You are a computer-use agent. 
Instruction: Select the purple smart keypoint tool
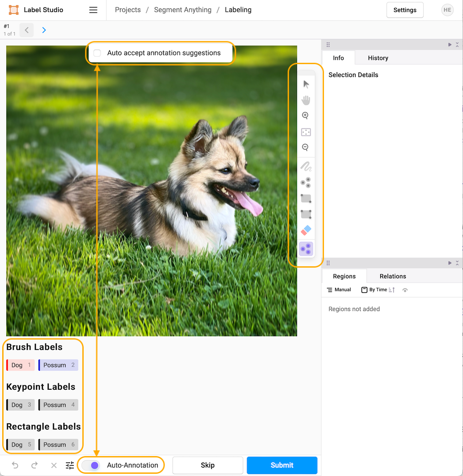(306, 249)
